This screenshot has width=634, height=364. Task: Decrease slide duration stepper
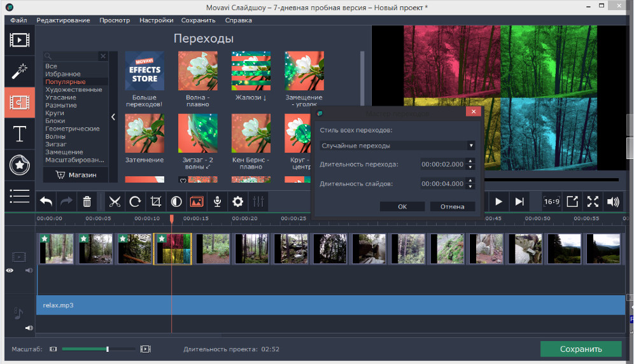point(470,186)
